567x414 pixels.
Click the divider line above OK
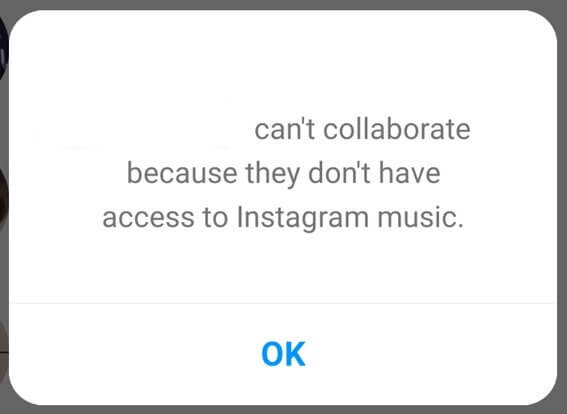click(283, 303)
